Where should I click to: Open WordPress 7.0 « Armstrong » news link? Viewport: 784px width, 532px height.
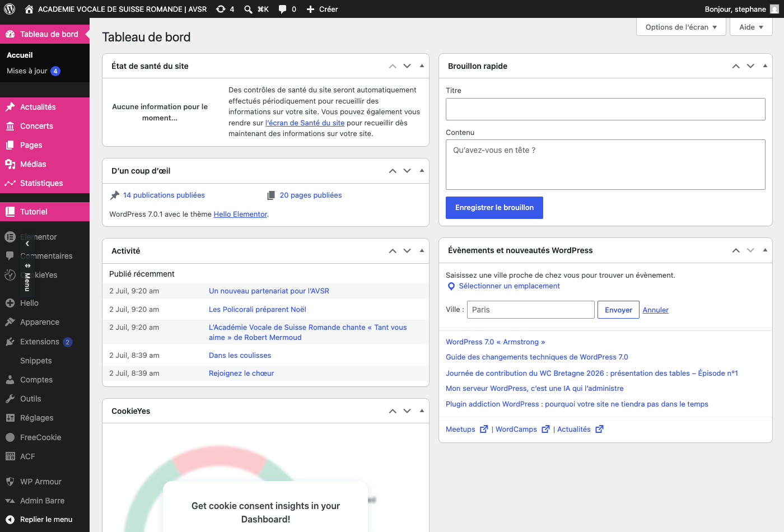[495, 342]
